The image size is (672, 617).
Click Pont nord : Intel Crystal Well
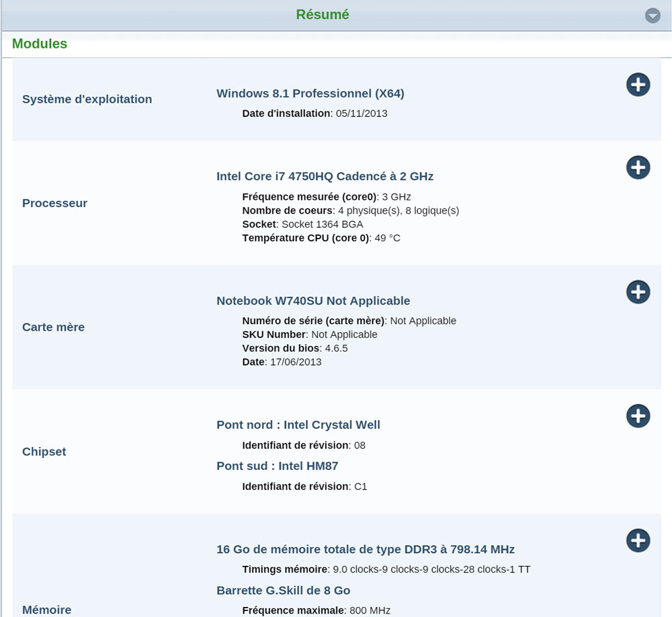click(298, 425)
